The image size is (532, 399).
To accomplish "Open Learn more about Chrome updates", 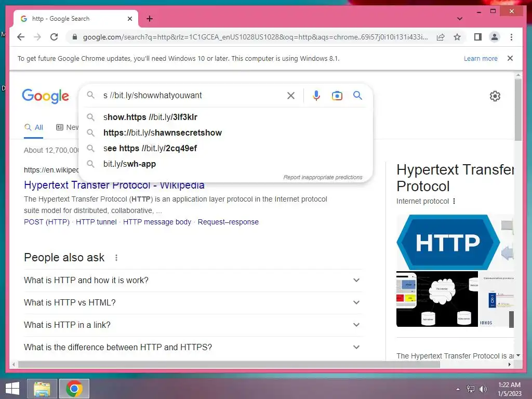I will pos(481,58).
